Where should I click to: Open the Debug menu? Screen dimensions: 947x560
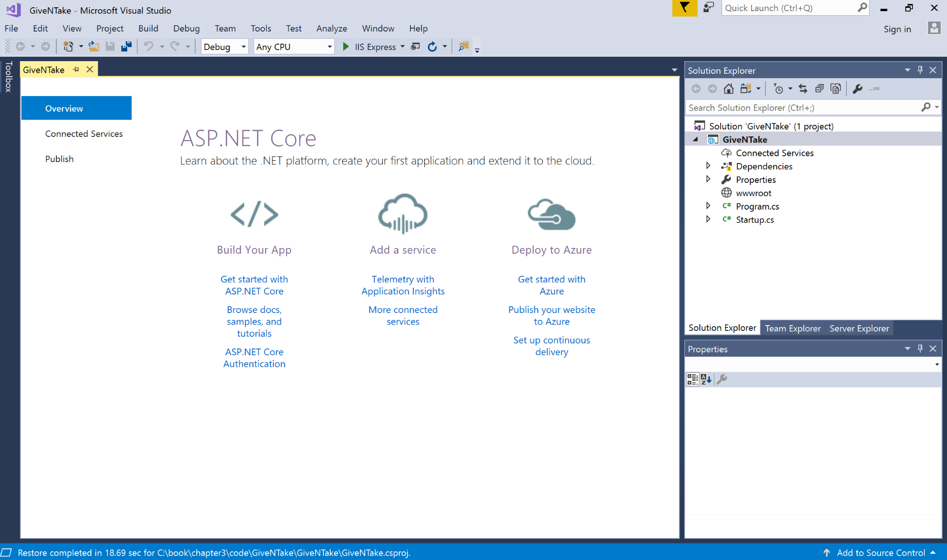click(x=186, y=28)
